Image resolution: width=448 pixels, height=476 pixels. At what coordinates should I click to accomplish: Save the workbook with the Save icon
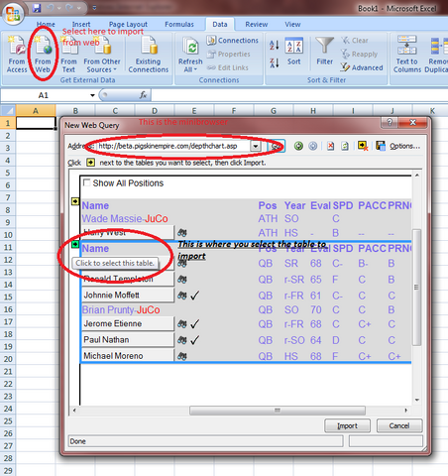(37, 8)
